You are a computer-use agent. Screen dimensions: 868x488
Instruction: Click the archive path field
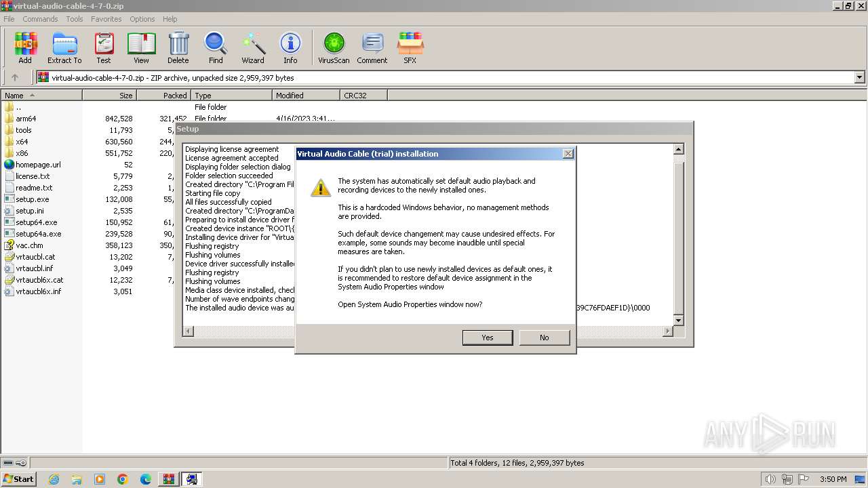pos(446,77)
